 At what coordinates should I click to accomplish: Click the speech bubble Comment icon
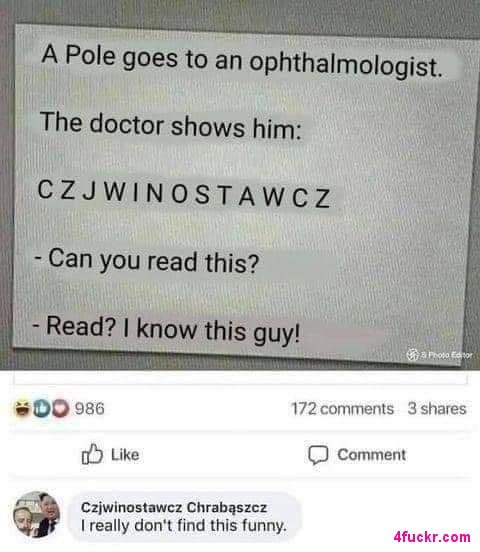318,455
